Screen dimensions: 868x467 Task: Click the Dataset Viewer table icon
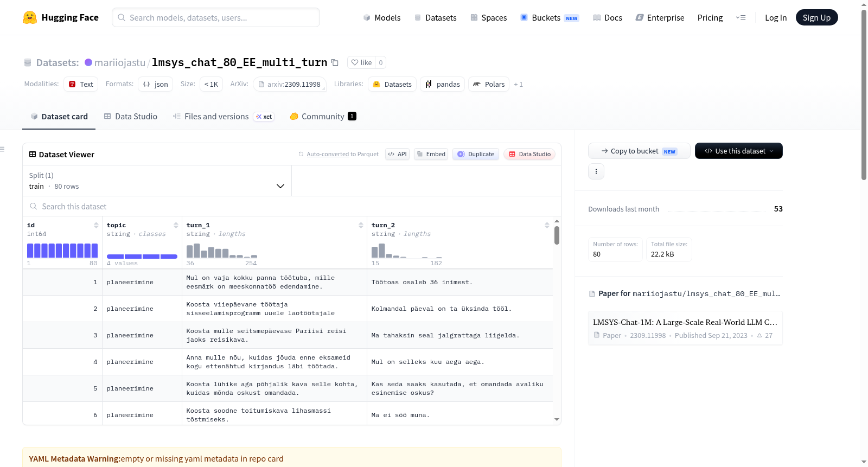[33, 154]
